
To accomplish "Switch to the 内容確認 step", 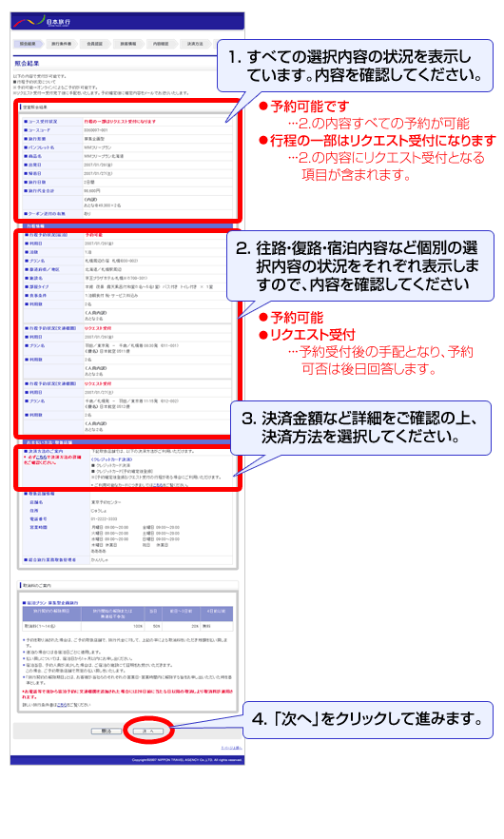I will [x=161, y=44].
